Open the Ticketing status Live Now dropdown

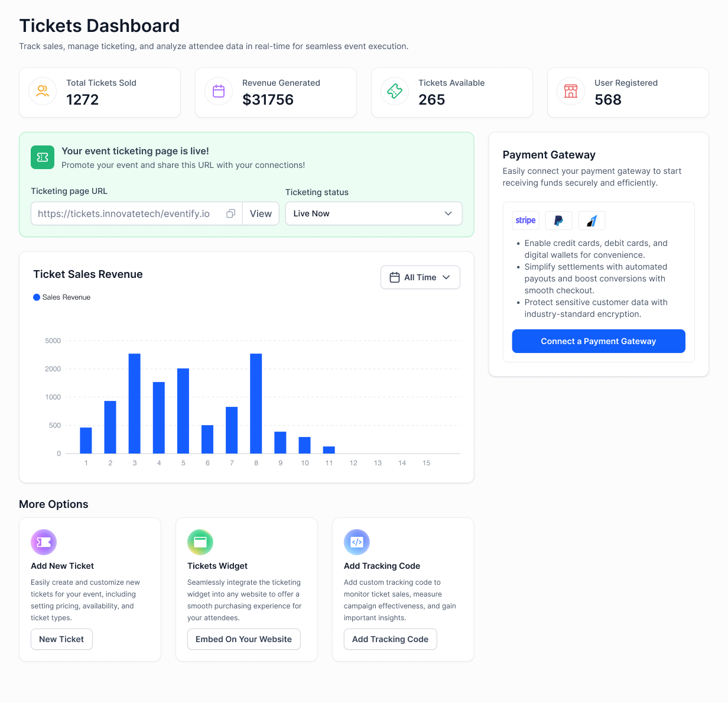[x=373, y=213]
